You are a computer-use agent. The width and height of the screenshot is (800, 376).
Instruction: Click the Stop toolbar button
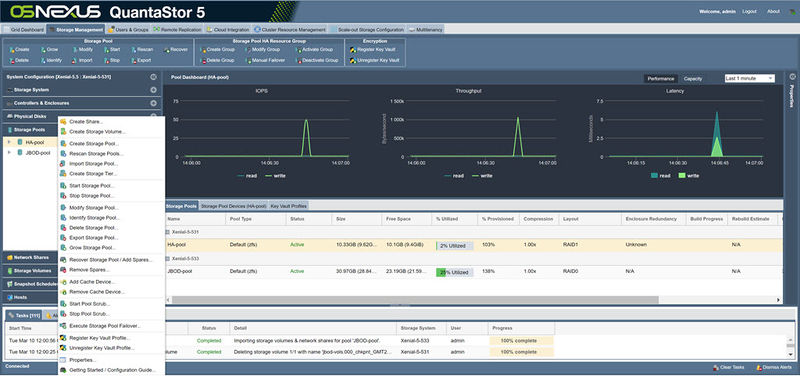(112, 60)
